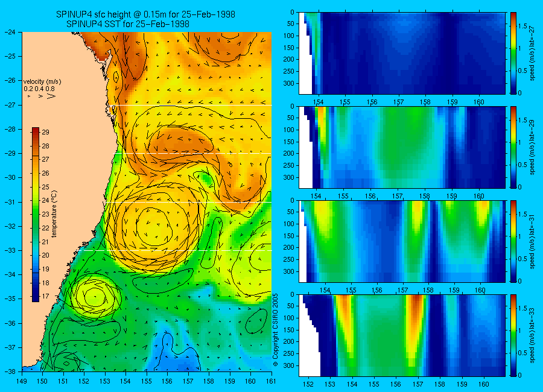Click the 'speed (m/s) lat=-29' label
This screenshot has width=543, height=392.
(532, 147)
